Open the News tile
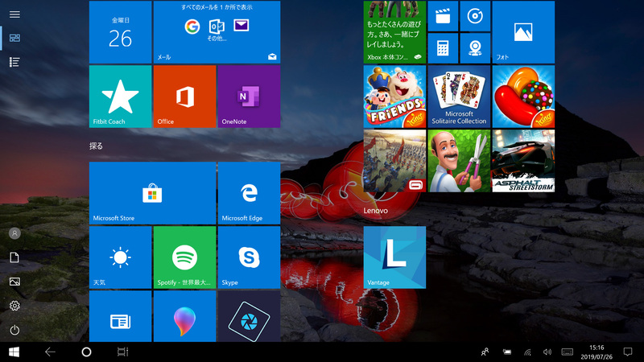 (120, 316)
